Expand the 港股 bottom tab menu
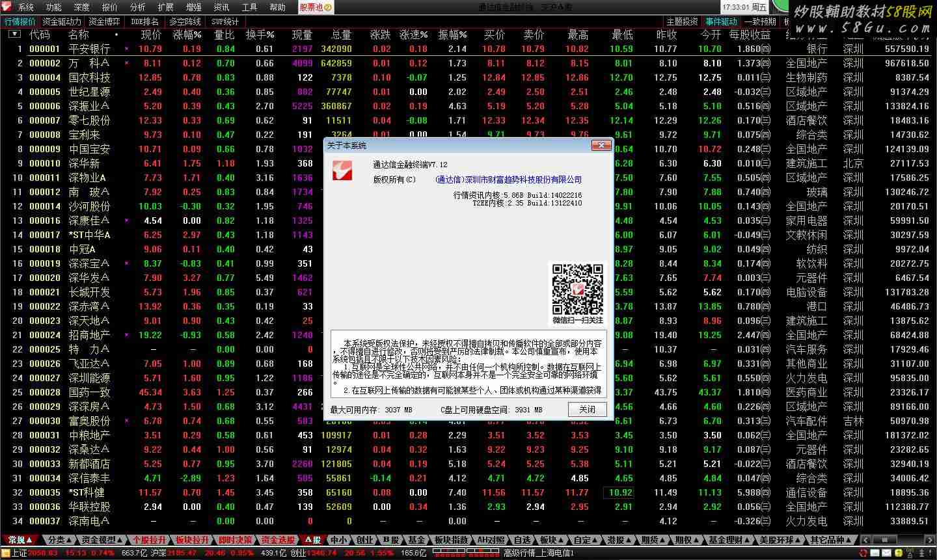 (x=619, y=540)
